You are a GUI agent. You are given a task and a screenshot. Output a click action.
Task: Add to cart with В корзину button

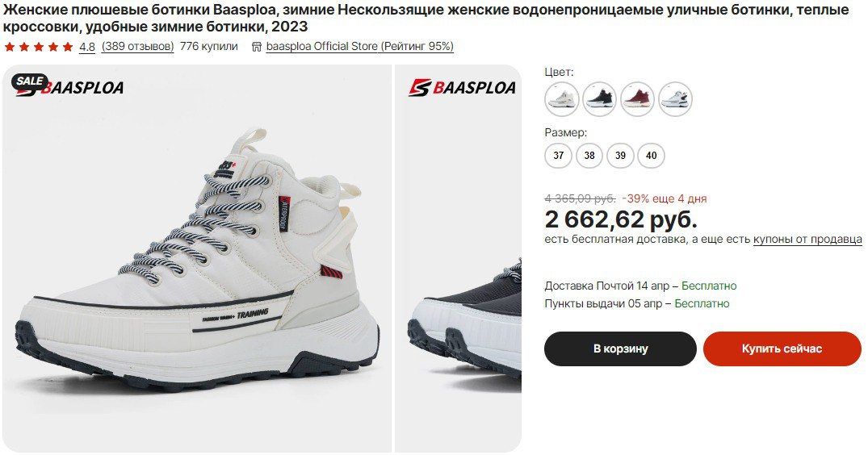621,349
